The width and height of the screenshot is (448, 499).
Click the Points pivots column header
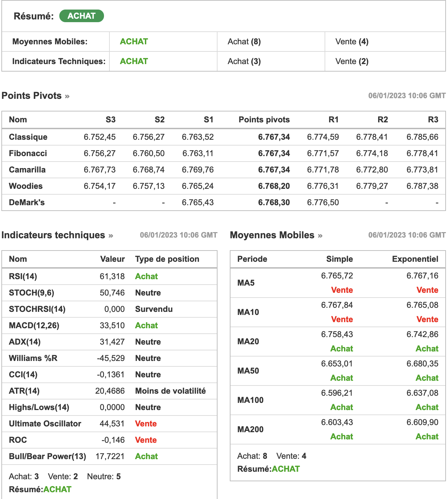pyautogui.click(x=264, y=120)
